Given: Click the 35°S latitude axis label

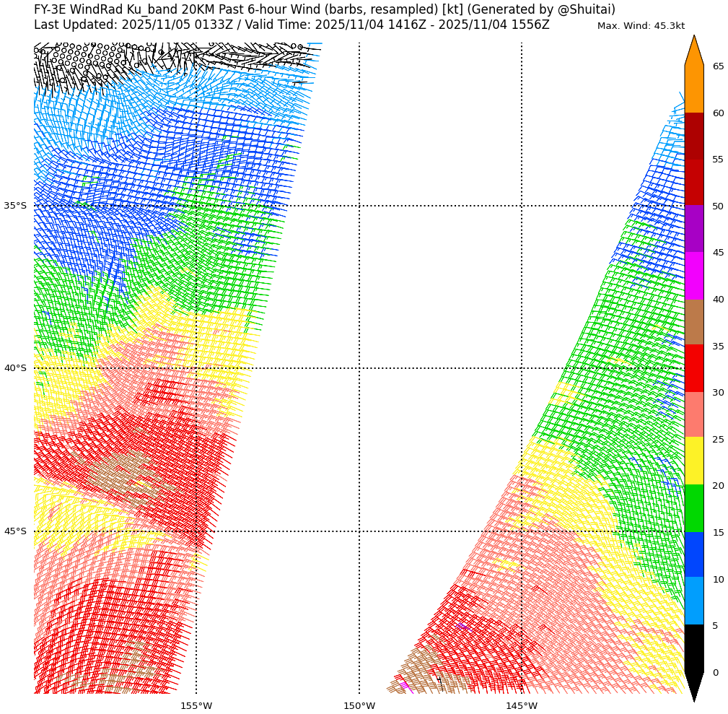Looking at the screenshot, I should [15, 206].
